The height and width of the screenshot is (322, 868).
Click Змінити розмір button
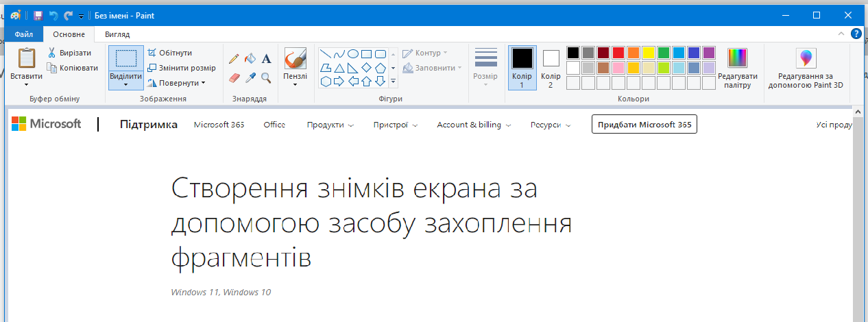click(x=182, y=68)
